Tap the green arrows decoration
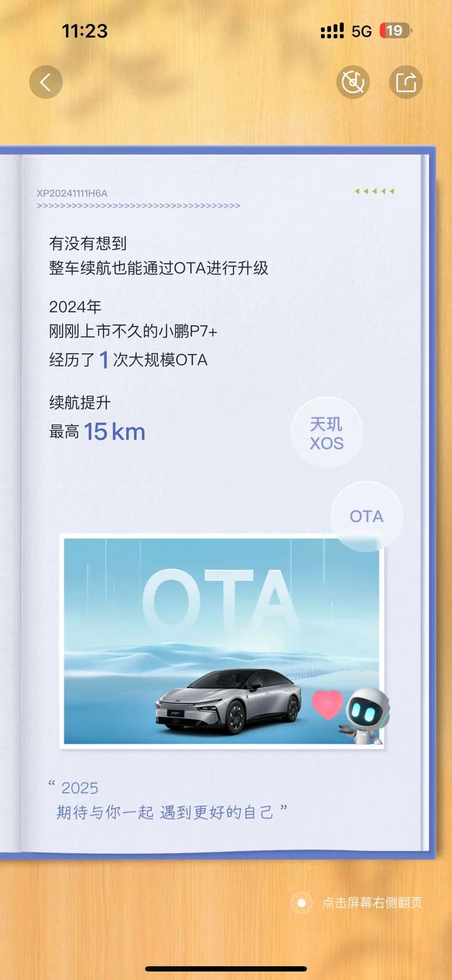This screenshot has height=980, width=452. [x=375, y=191]
